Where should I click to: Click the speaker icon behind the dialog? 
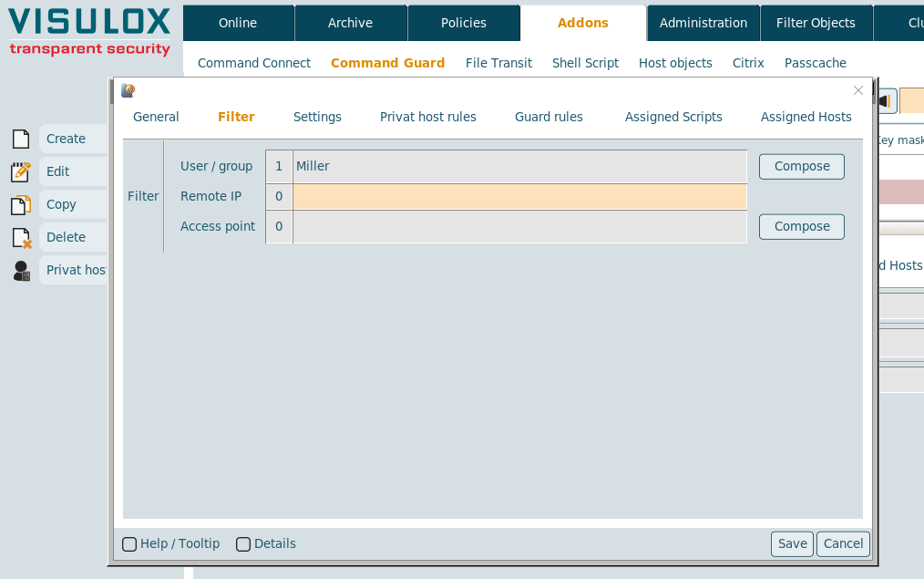(885, 100)
